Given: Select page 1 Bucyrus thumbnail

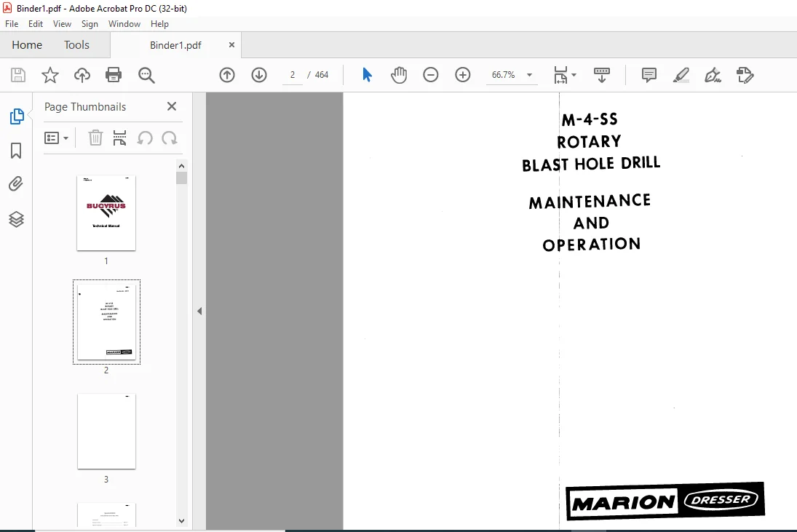Looking at the screenshot, I should (x=106, y=213).
